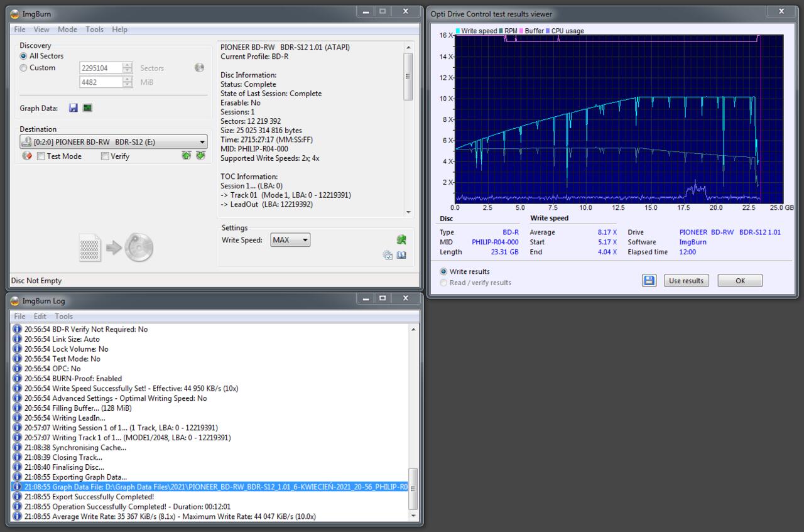The height and width of the screenshot is (532, 804).
Task: Open the Destination drive dropdown
Action: click(x=202, y=142)
